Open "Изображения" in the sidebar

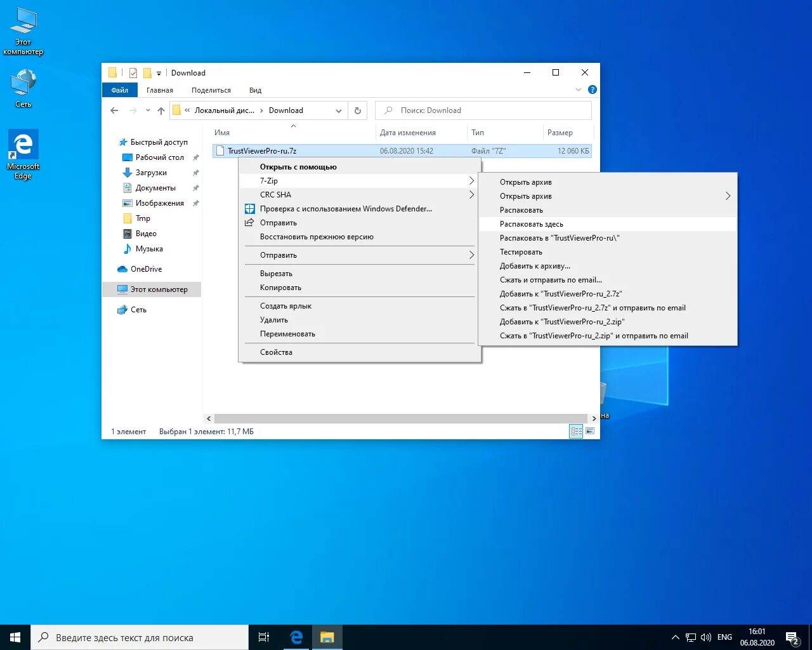click(x=159, y=203)
